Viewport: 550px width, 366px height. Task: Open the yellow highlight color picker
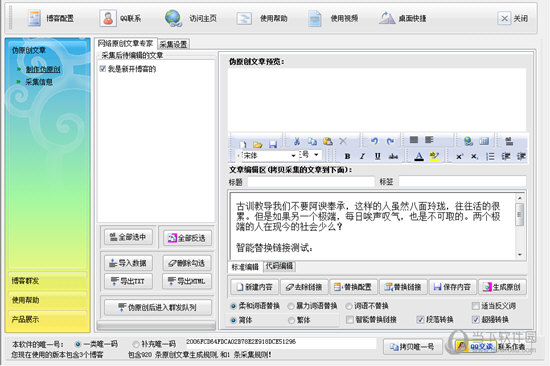[434, 156]
